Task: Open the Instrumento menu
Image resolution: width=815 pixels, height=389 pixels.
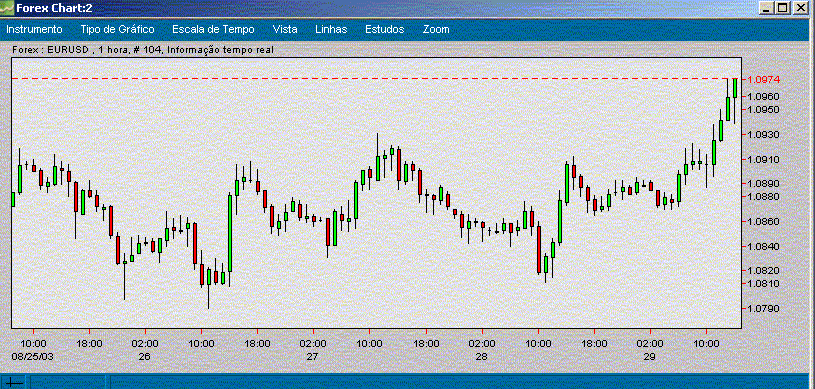Action: pyautogui.click(x=34, y=29)
